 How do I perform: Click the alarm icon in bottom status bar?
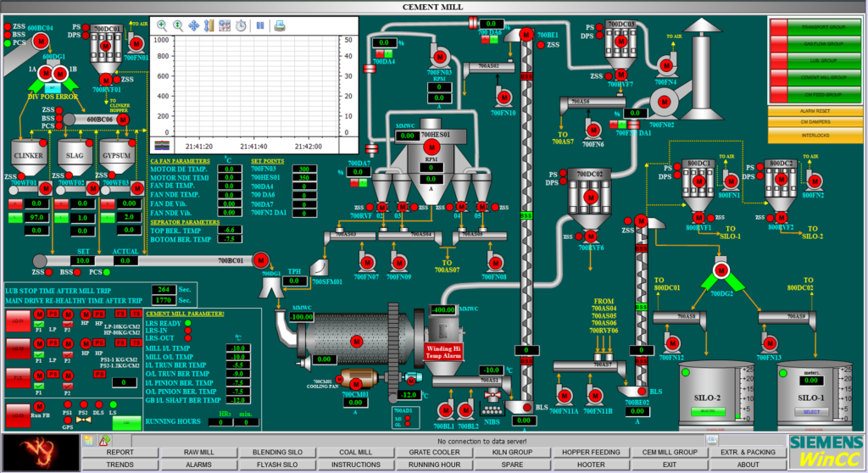point(104,441)
